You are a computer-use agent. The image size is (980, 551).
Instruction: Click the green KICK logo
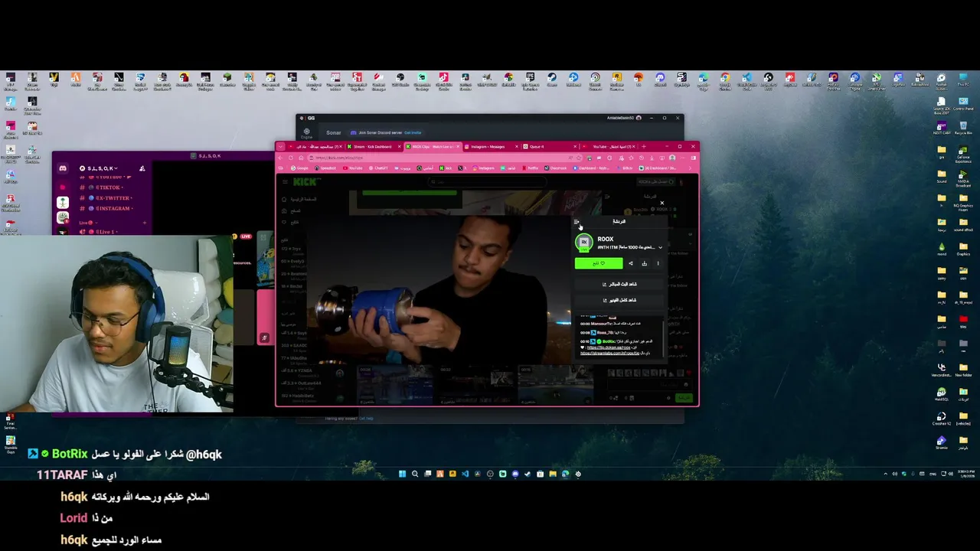point(305,181)
